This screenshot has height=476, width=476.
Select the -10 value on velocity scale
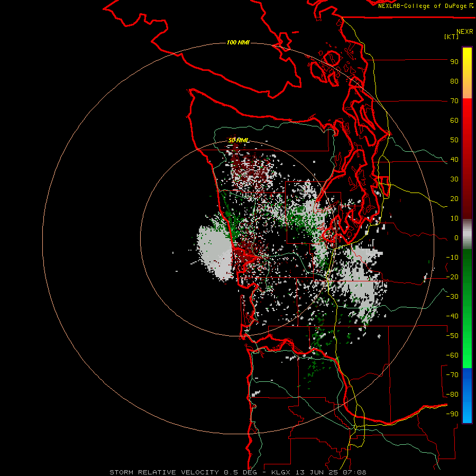(452, 258)
